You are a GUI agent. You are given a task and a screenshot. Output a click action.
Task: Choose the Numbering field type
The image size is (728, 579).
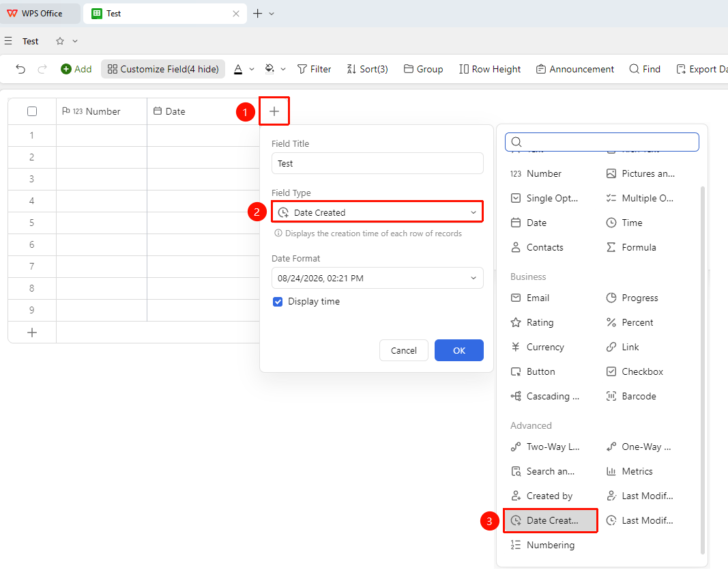[542, 545]
